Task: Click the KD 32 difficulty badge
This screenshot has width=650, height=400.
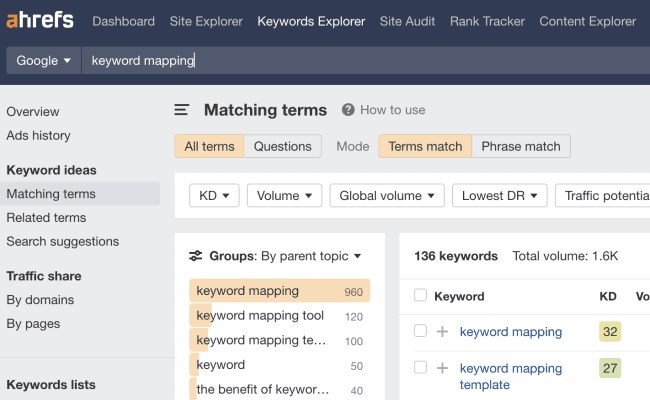Action: tap(609, 332)
